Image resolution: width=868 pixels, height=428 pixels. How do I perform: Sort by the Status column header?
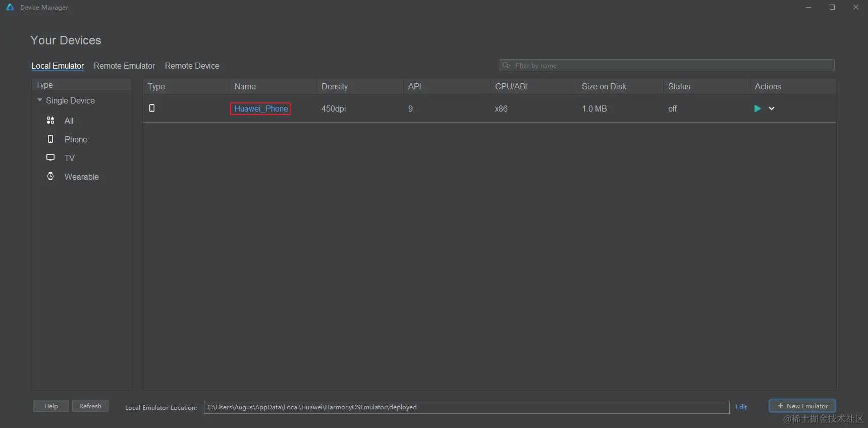pos(707,86)
